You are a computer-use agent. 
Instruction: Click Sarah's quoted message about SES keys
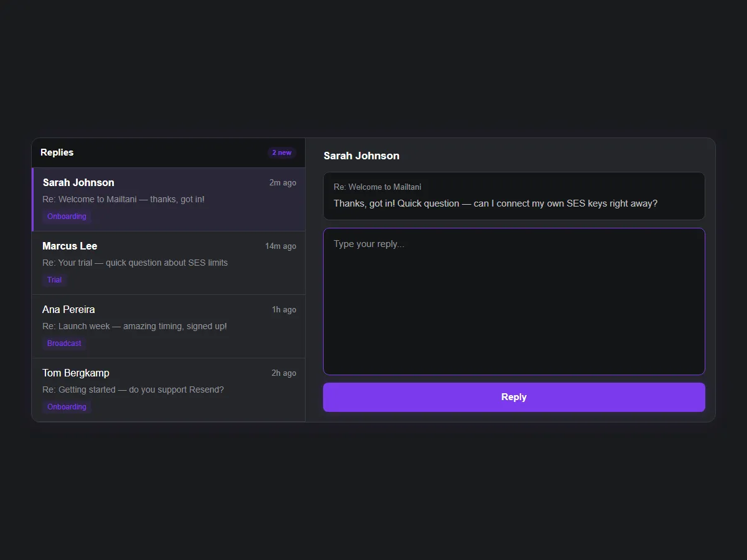click(x=496, y=203)
